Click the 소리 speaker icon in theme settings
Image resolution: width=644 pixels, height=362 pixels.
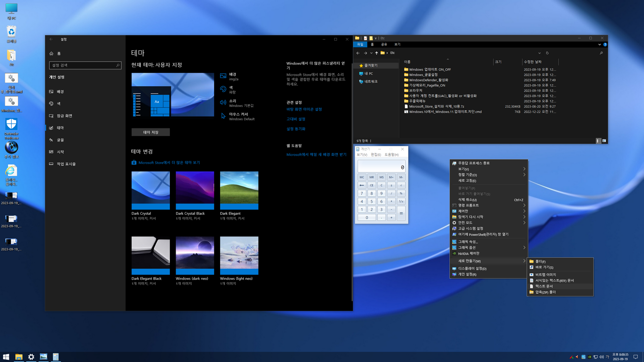(x=223, y=102)
